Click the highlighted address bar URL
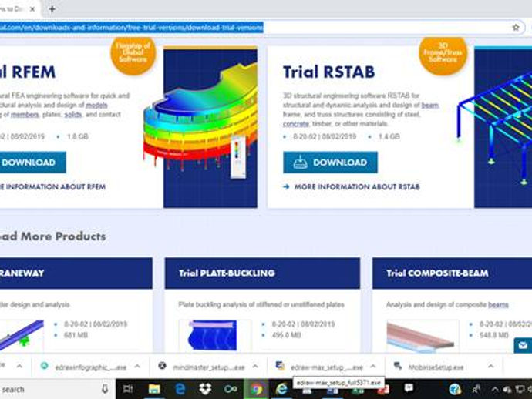This screenshot has width=532, height=399. [x=131, y=28]
